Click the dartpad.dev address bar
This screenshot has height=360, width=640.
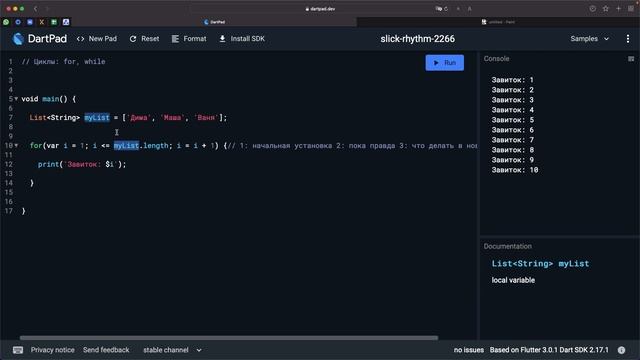(x=320, y=9)
